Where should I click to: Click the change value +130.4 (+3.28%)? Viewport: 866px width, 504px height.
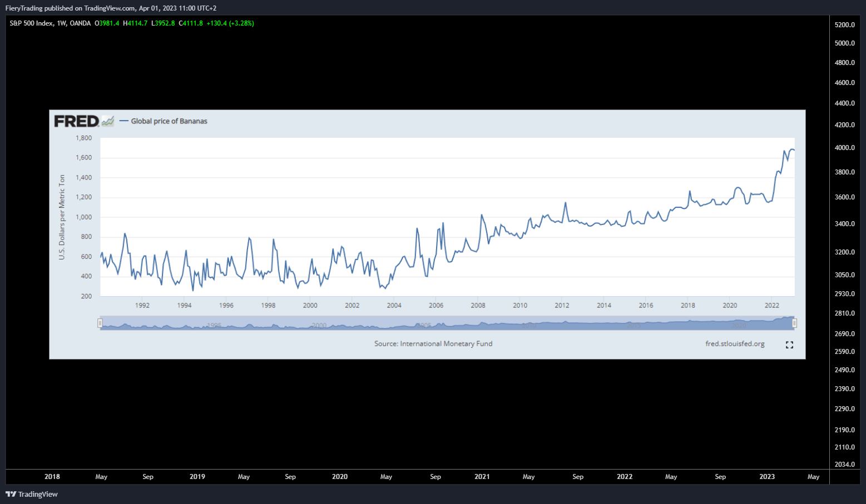[x=230, y=23]
